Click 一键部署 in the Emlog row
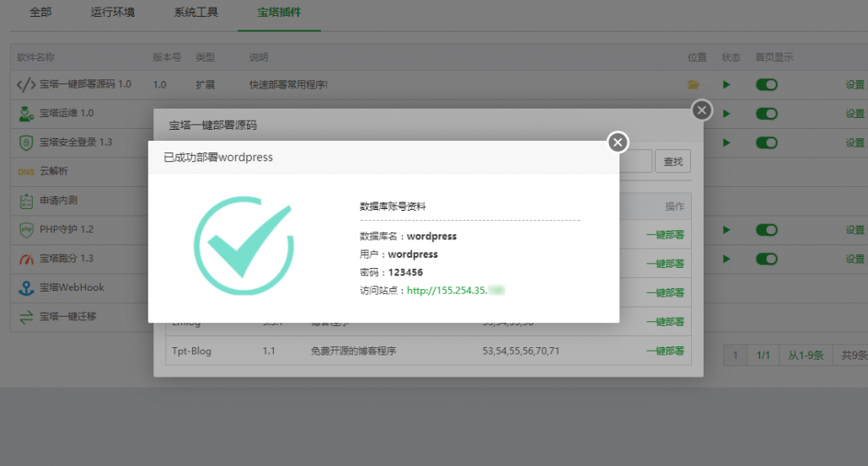The width and height of the screenshot is (868, 466). tap(666, 322)
